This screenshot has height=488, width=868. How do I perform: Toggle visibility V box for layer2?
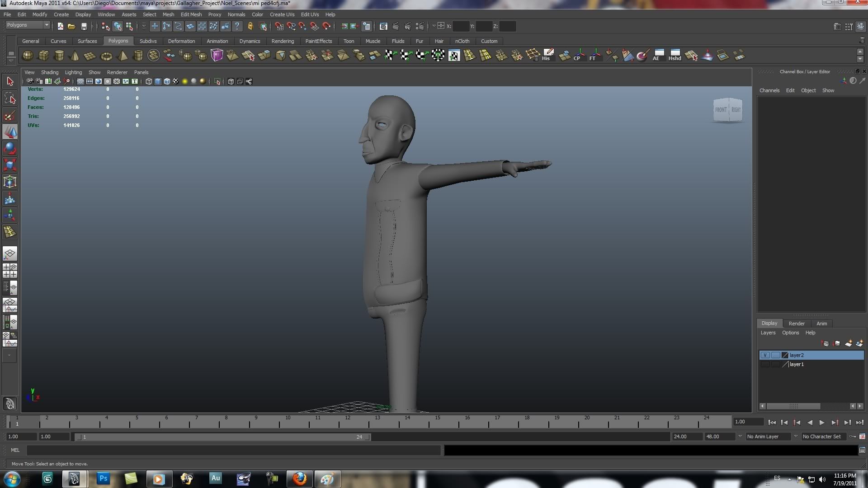(765, 355)
